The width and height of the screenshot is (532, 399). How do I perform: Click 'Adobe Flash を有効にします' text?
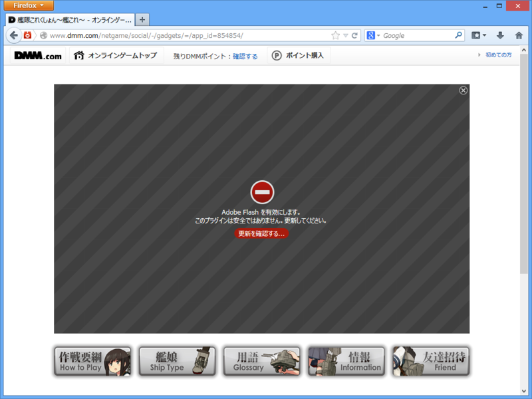click(x=261, y=212)
